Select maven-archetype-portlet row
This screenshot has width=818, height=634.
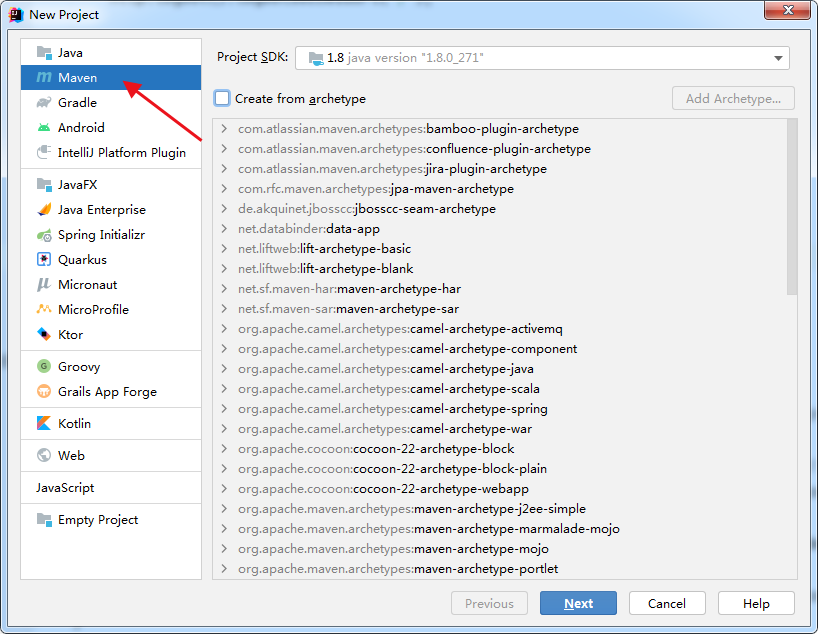pos(500,569)
